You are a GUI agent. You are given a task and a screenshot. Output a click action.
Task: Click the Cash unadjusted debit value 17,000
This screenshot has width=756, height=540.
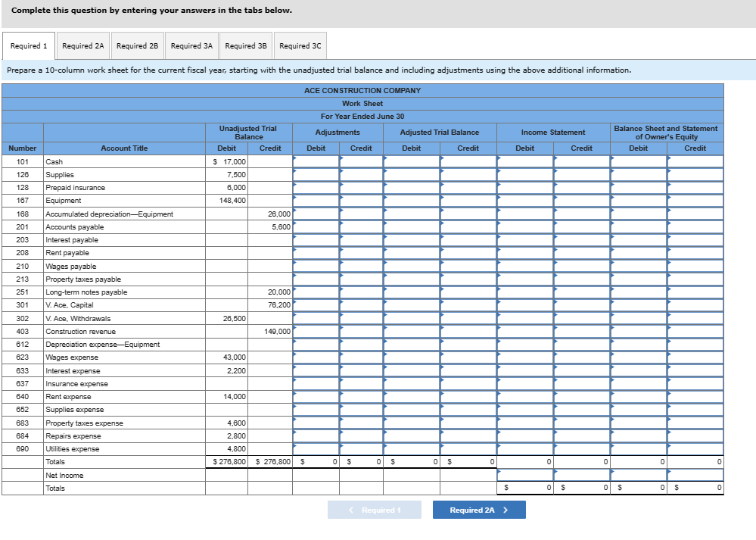point(229,161)
